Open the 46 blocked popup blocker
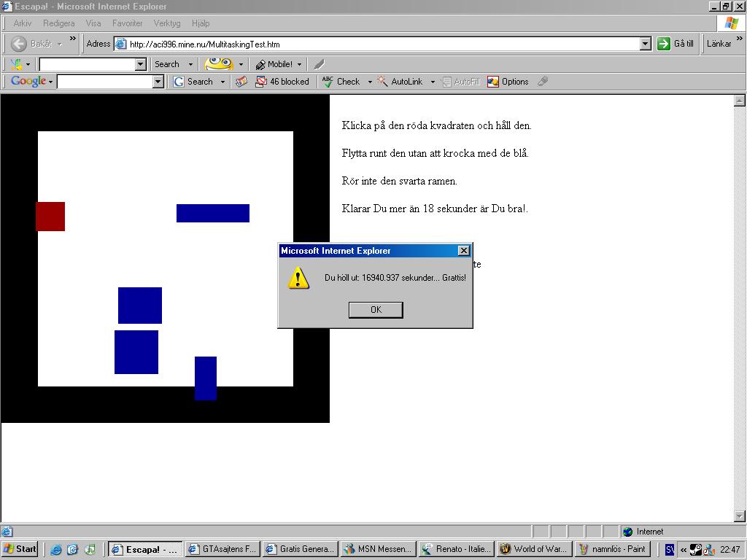Viewport: 747px width, 560px height. [282, 82]
